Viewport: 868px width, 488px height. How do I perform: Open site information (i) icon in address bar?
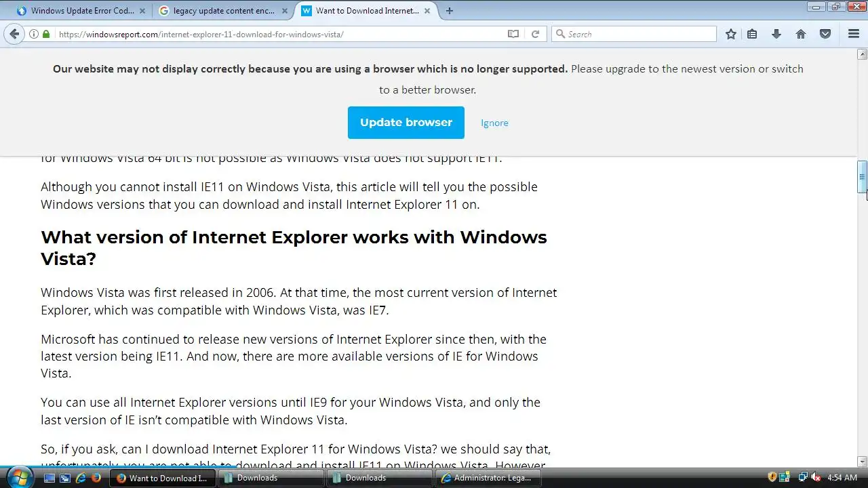[x=34, y=34]
